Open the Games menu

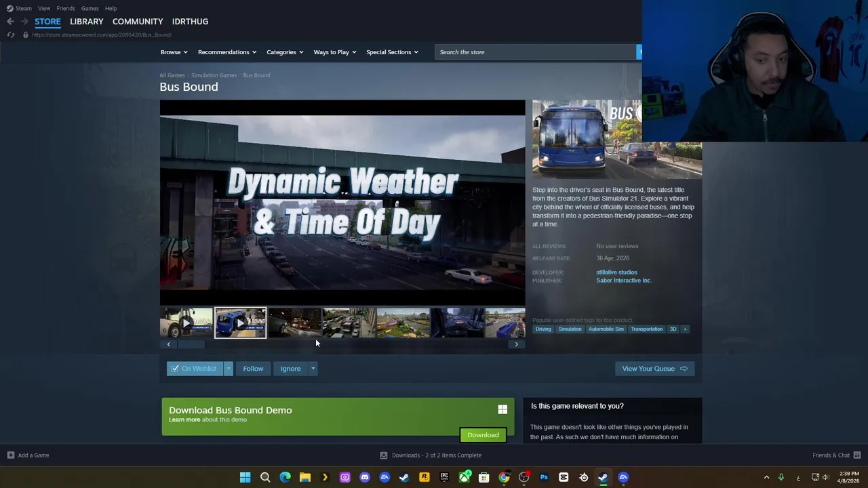(x=90, y=8)
